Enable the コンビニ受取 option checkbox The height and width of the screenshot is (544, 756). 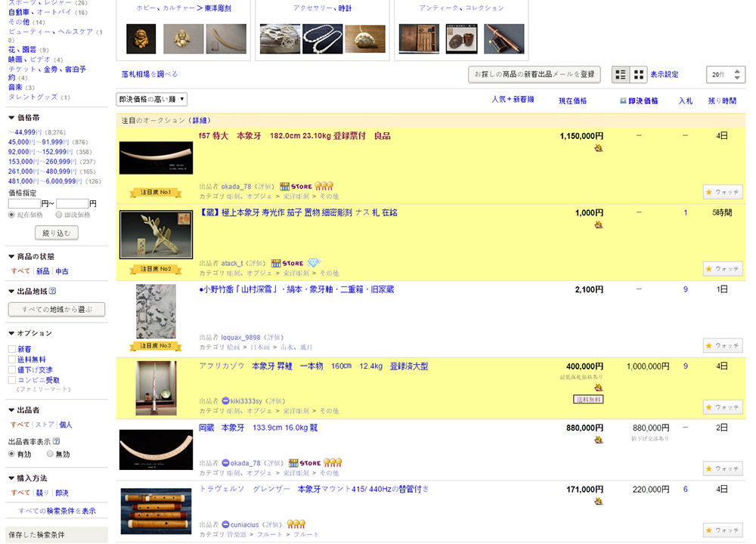[x=12, y=380]
